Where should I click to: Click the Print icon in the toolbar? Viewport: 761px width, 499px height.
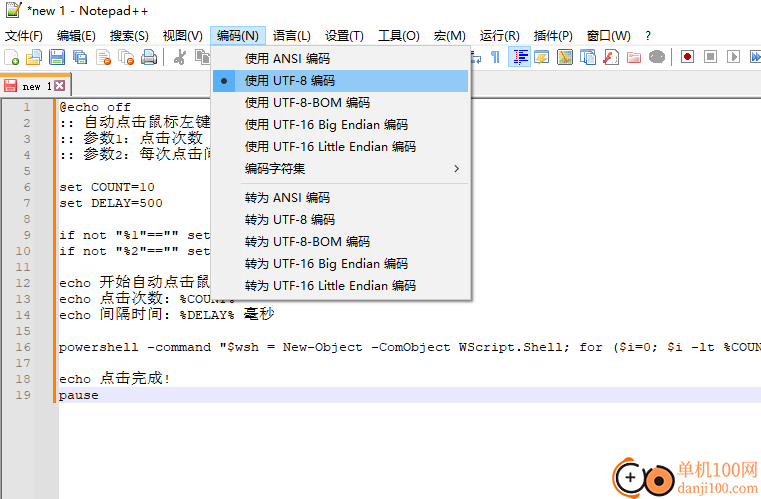(x=149, y=57)
